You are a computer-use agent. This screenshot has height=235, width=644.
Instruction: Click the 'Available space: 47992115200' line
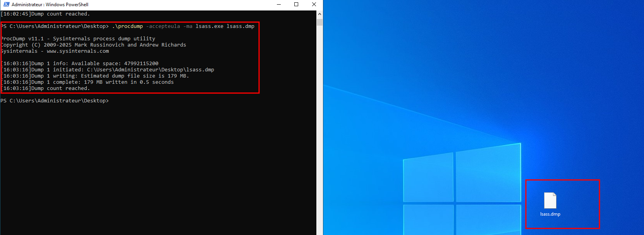point(79,64)
